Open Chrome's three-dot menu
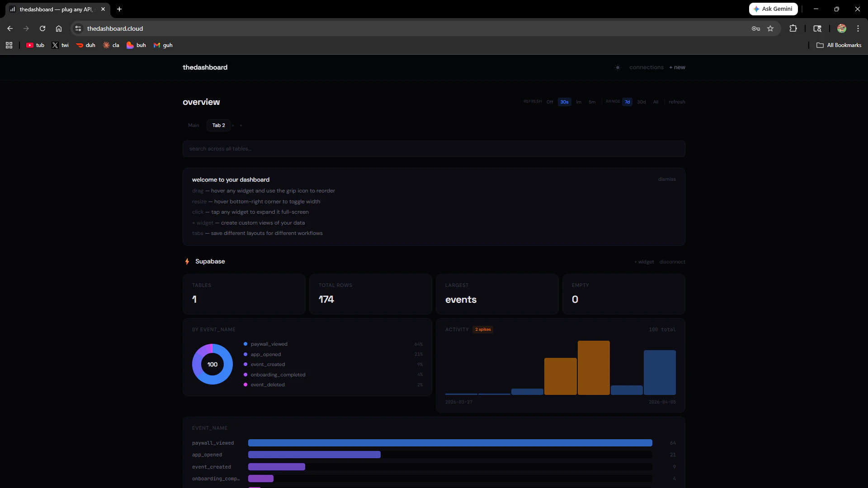This screenshot has width=868, height=488. point(858,28)
